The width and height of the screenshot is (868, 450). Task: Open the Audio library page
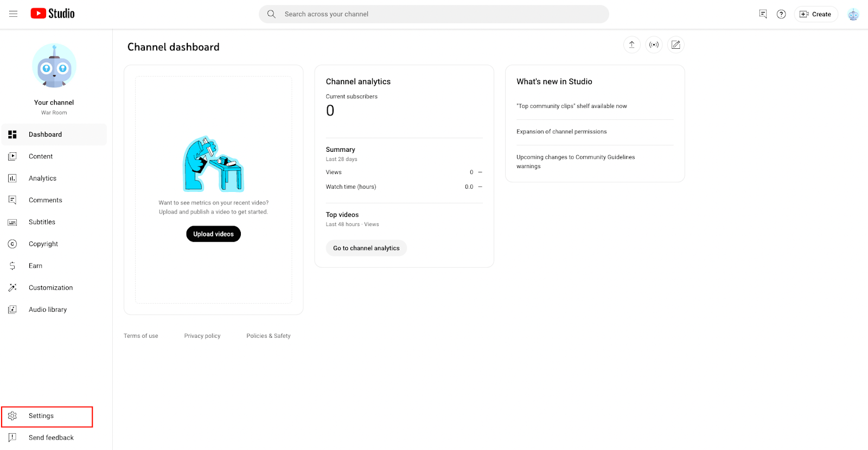coord(48,310)
